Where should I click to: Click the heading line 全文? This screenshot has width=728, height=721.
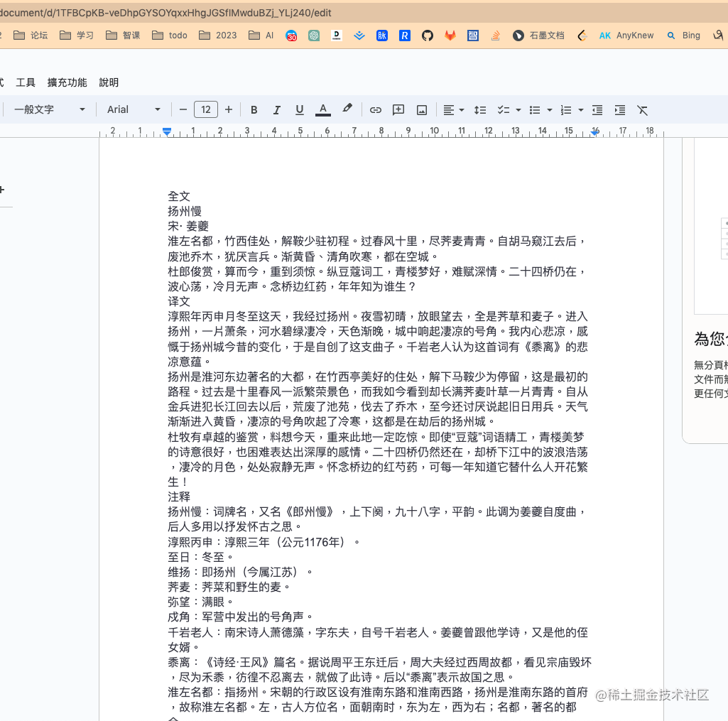point(179,196)
